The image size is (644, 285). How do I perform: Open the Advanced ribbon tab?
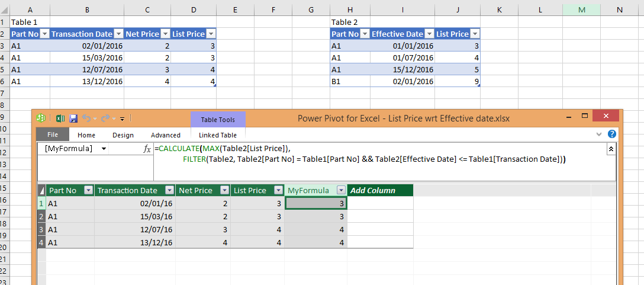click(x=166, y=135)
